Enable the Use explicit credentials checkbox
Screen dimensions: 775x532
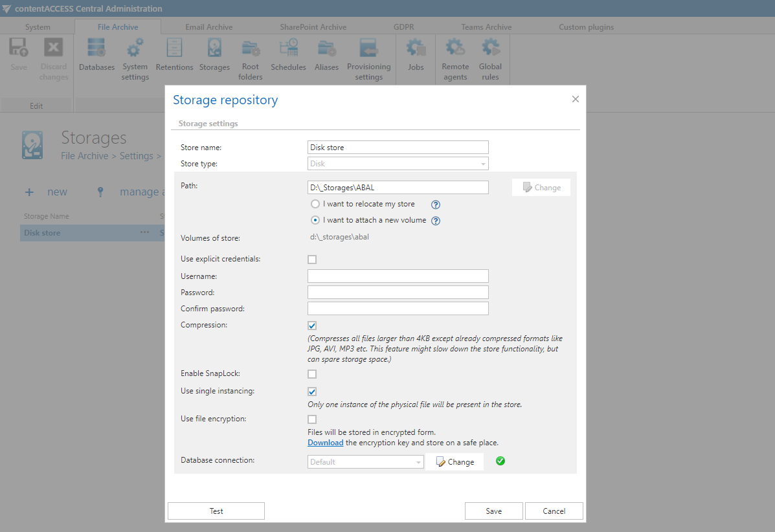[x=312, y=260]
